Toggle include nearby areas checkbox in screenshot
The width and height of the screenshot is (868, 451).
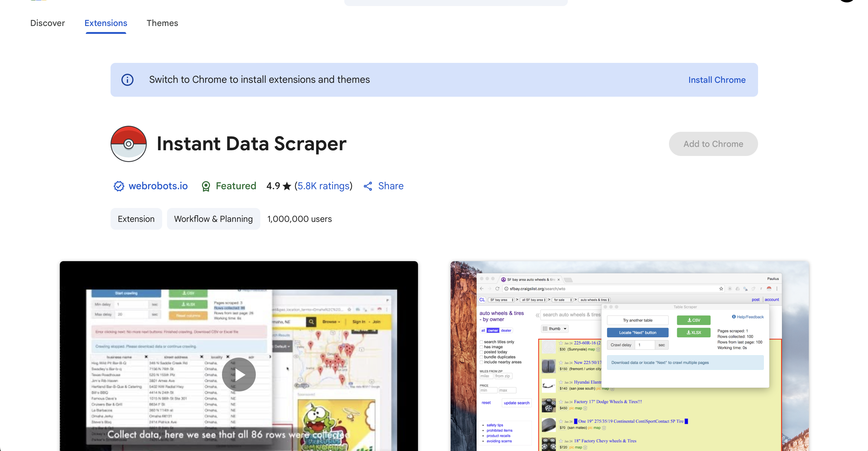coord(481,362)
